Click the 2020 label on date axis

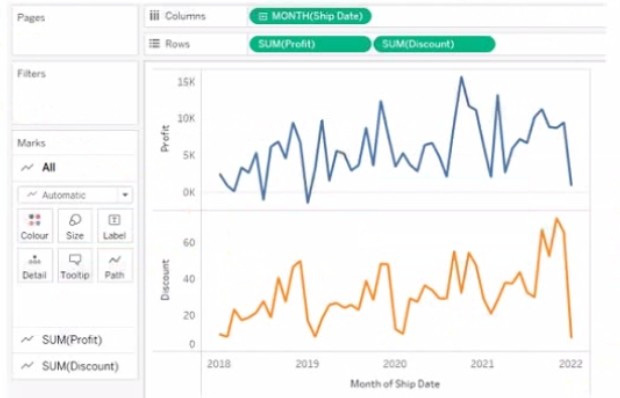[395, 364]
